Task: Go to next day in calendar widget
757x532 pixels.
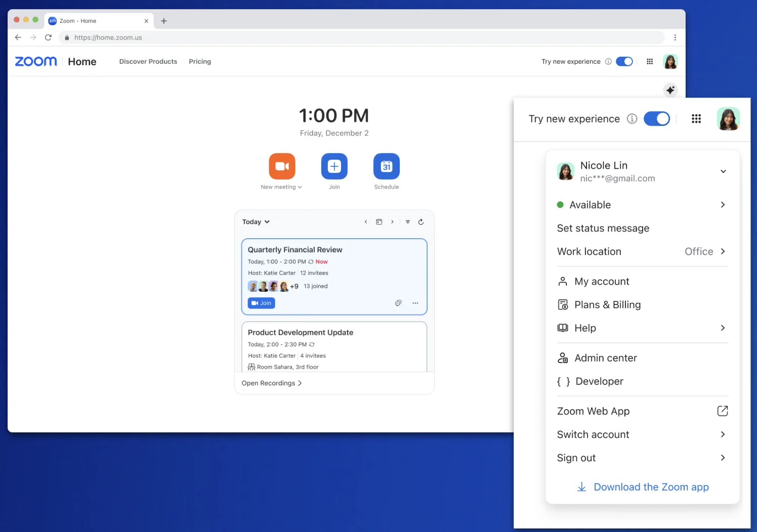Action: (x=392, y=222)
